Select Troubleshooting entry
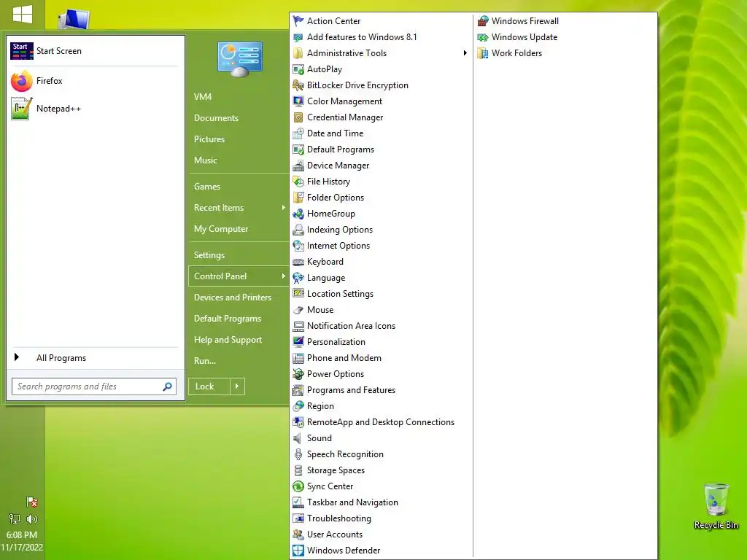 pos(338,518)
